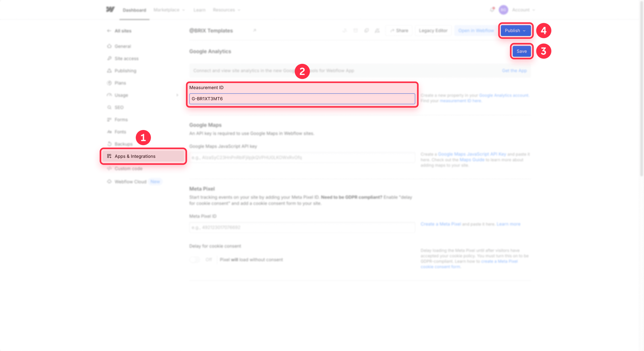Click the Site access key icon
This screenshot has height=351, width=644.
[x=109, y=58]
